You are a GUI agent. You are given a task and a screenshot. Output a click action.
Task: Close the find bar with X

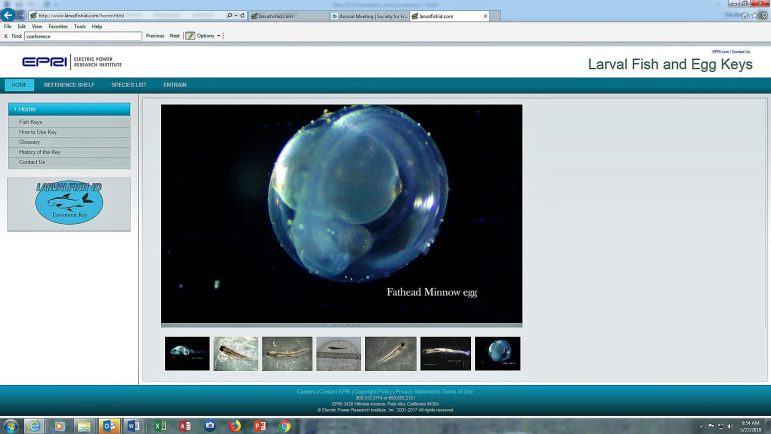(x=5, y=36)
